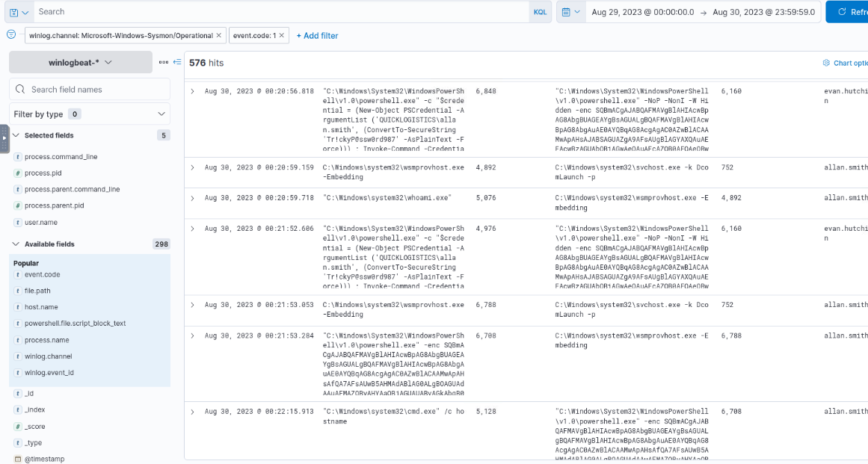
Task: Click the calendar quick date menu icon
Action: 570,12
